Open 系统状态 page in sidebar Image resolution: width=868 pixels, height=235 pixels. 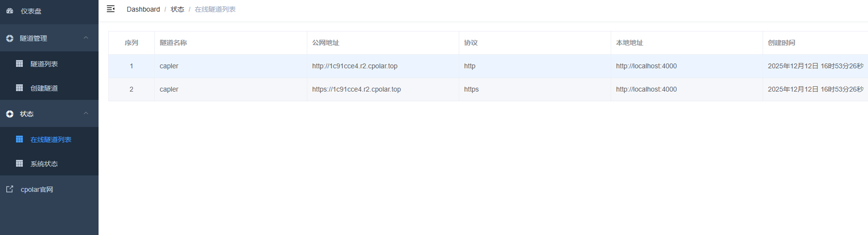click(44, 164)
